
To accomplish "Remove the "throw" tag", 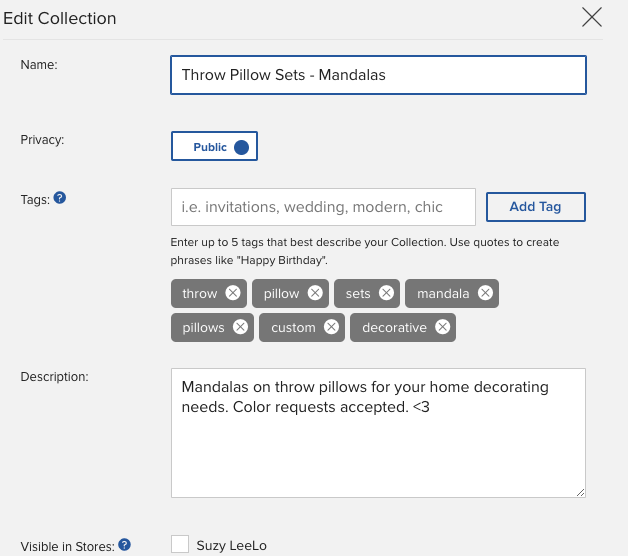I will click(233, 293).
